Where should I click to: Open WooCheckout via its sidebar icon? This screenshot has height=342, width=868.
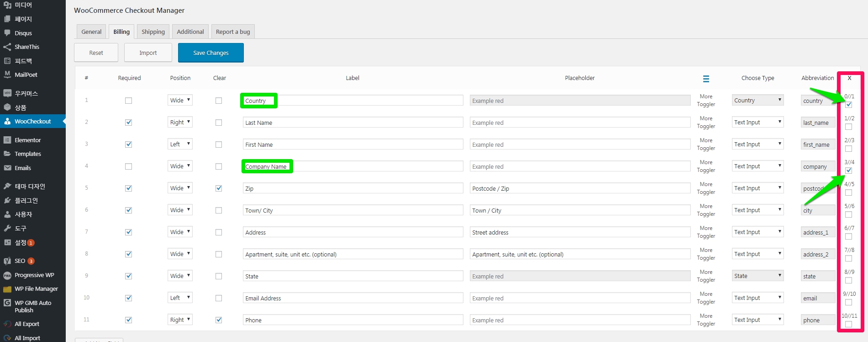[7, 121]
